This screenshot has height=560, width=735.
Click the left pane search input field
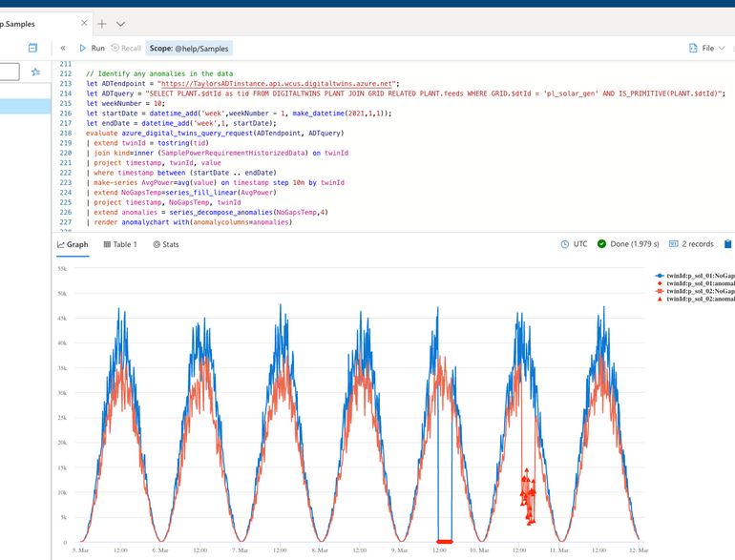[9, 72]
